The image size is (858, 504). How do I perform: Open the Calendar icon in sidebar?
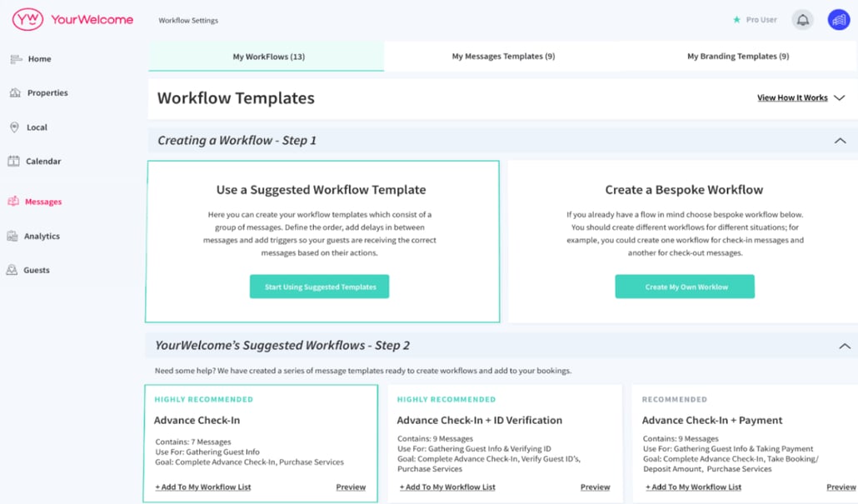[x=14, y=162]
